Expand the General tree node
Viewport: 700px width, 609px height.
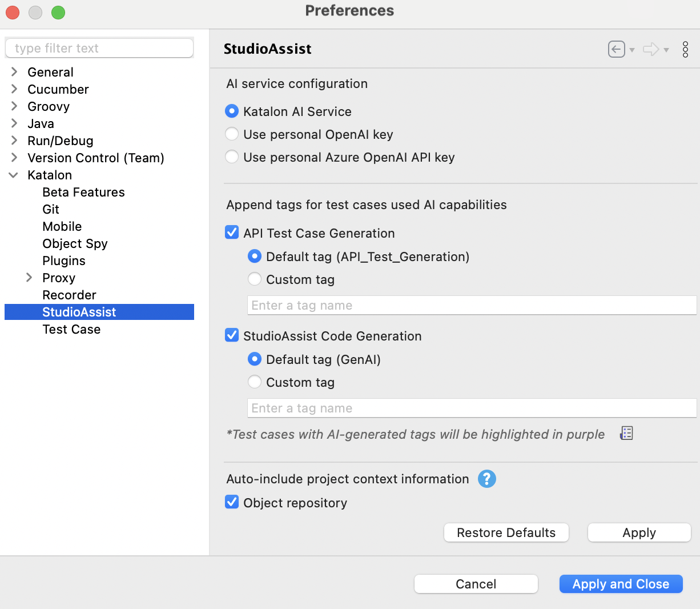(14, 71)
